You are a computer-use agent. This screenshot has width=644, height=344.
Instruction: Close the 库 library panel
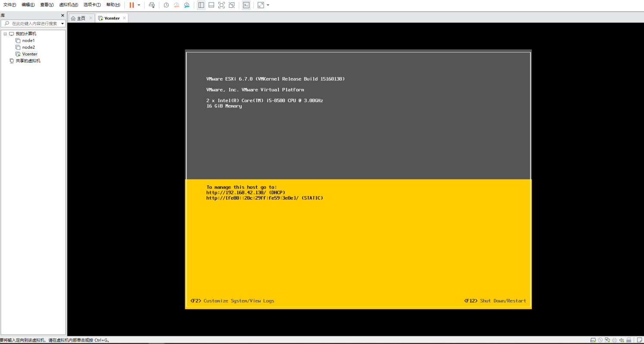click(63, 16)
